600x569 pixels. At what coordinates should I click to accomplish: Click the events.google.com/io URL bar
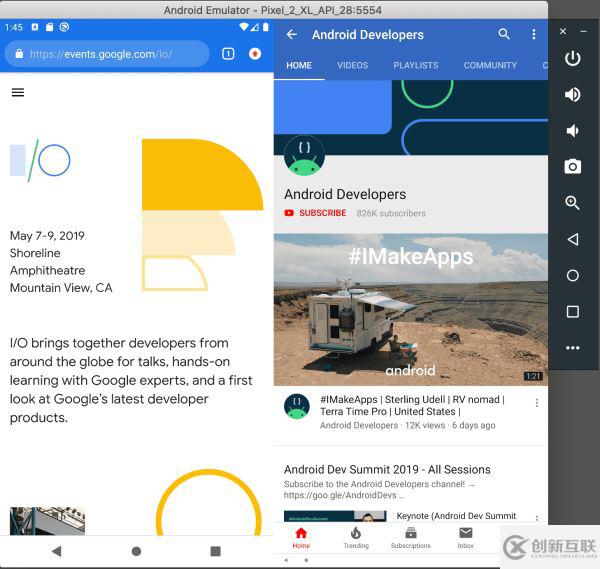(107, 54)
